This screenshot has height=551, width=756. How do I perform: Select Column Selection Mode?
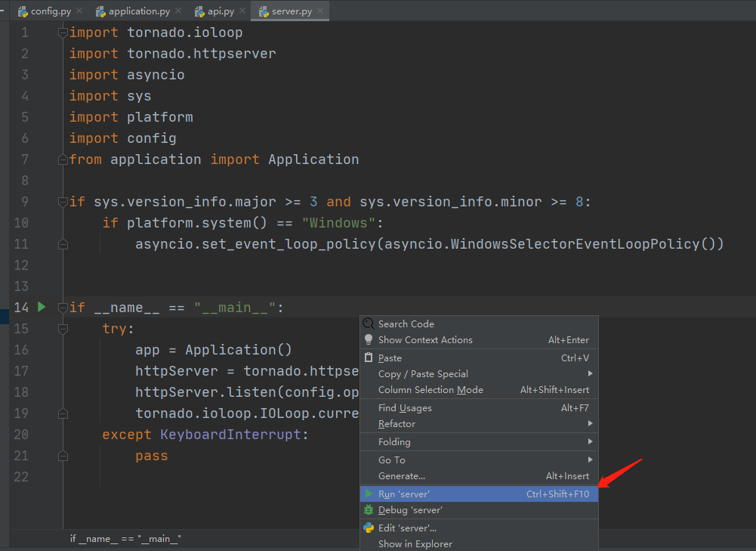tap(479, 390)
